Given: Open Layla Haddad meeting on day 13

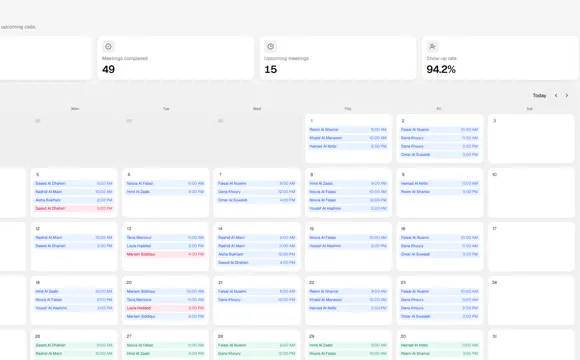Looking at the screenshot, I should point(165,246).
